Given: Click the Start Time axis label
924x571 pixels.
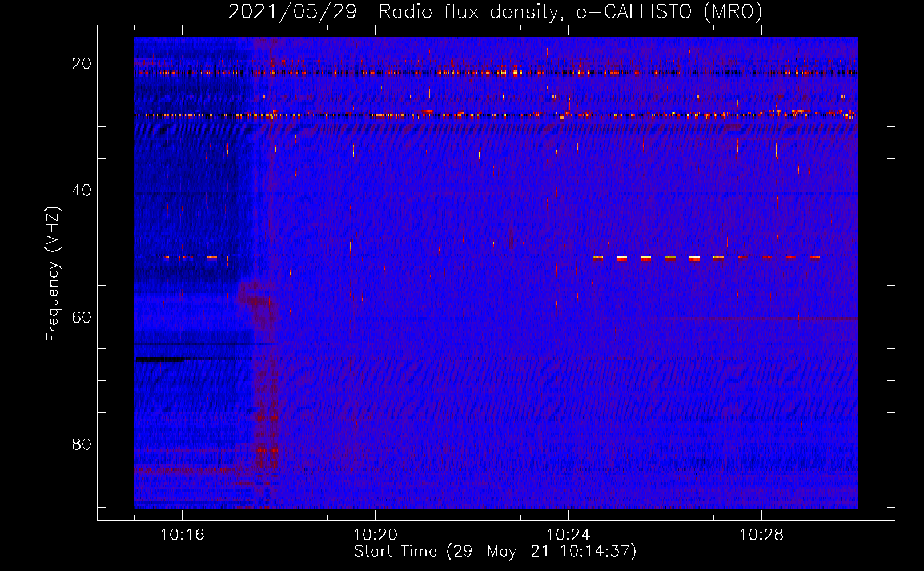Looking at the screenshot, I should click(x=495, y=552).
